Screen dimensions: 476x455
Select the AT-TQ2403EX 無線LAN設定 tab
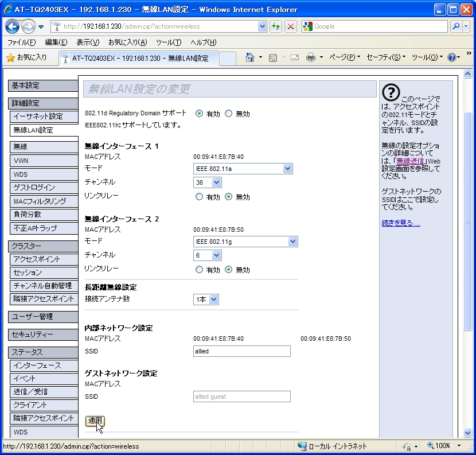[x=139, y=58]
